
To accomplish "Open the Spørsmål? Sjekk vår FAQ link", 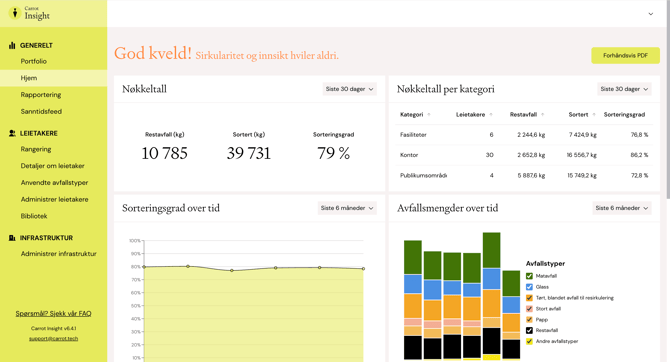I will [53, 313].
